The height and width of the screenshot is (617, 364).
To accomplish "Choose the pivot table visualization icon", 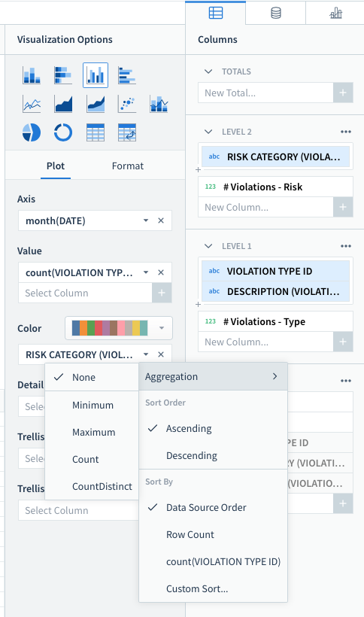I will 127,132.
